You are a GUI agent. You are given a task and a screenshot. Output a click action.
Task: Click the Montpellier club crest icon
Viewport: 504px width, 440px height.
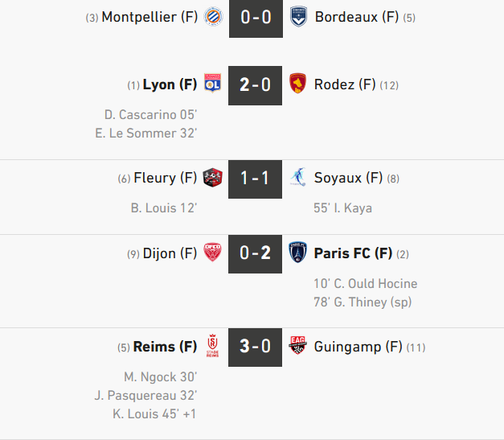tap(213, 17)
